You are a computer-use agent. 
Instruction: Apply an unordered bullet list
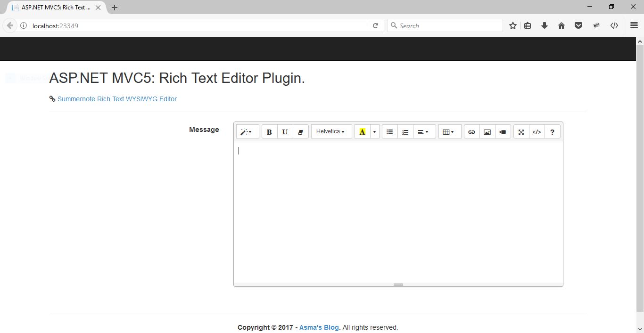[389, 131]
